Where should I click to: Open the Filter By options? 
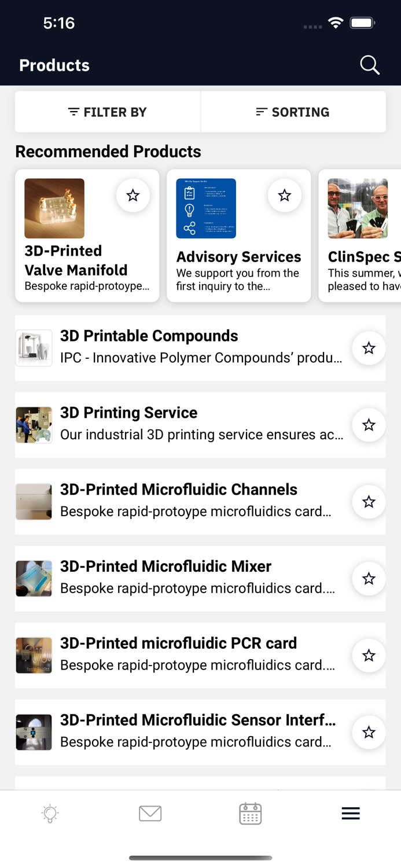coord(108,112)
